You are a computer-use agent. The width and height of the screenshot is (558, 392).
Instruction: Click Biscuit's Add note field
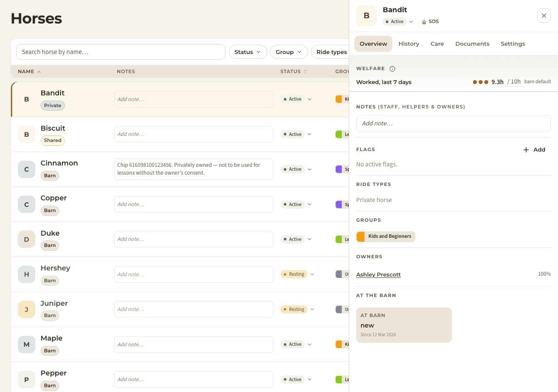(x=194, y=134)
